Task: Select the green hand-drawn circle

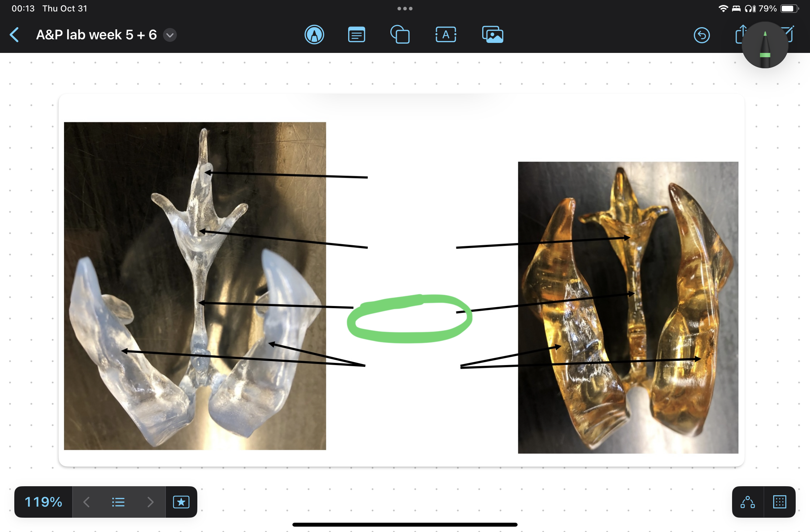Action: coord(410,319)
